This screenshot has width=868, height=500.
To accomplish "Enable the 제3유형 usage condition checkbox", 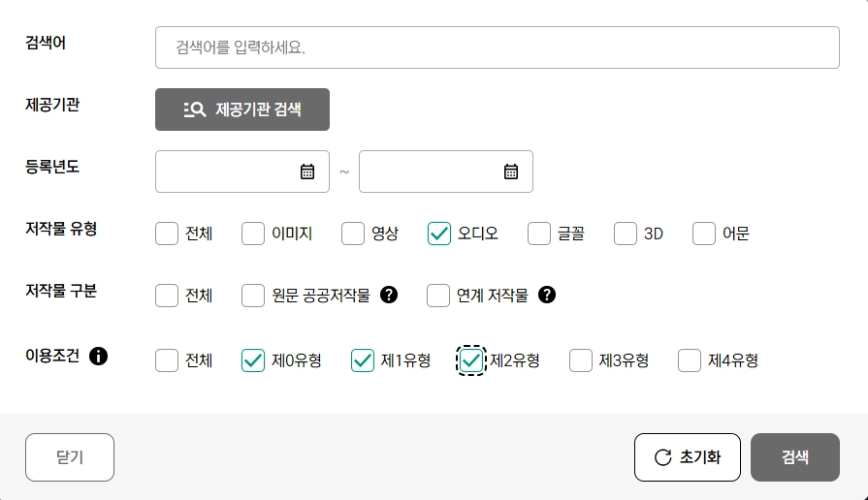I will click(x=581, y=360).
